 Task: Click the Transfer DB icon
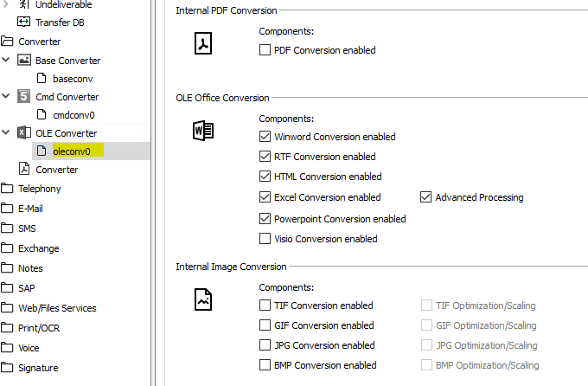click(x=23, y=22)
